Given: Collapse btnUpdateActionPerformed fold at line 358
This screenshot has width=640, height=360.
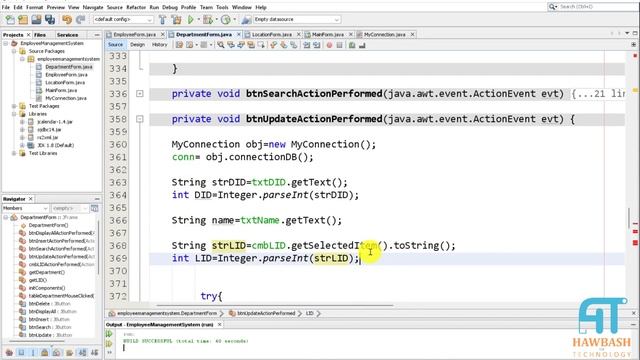Looking at the screenshot, I should (x=140, y=119).
